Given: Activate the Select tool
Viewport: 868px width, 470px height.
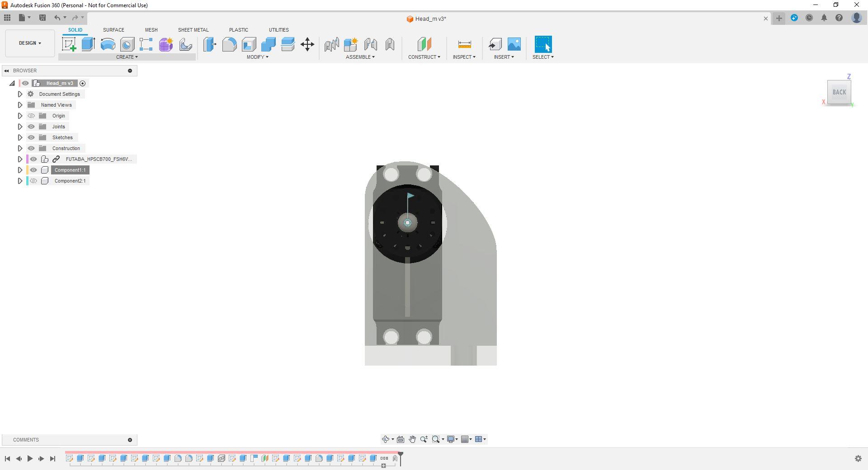Looking at the screenshot, I should [543, 44].
